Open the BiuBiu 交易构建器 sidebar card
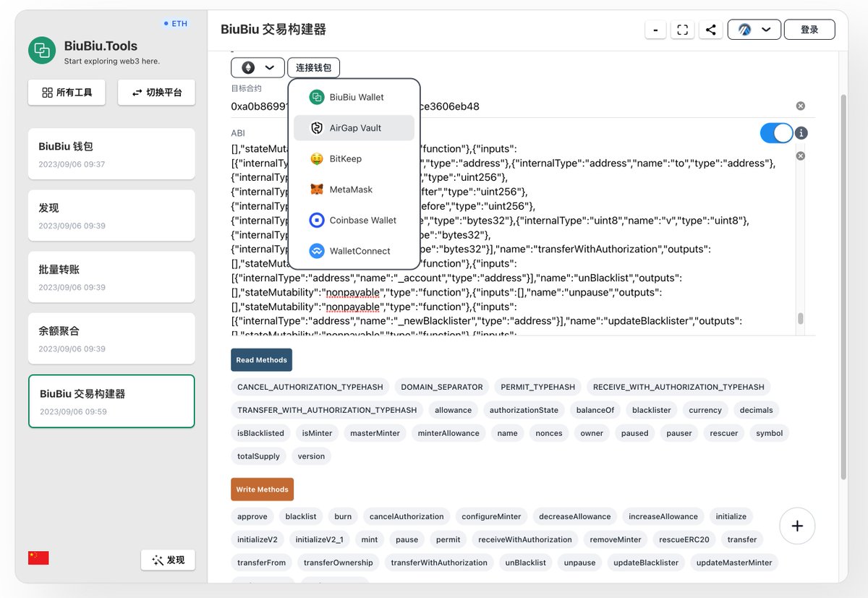The image size is (868, 598). coord(111,401)
